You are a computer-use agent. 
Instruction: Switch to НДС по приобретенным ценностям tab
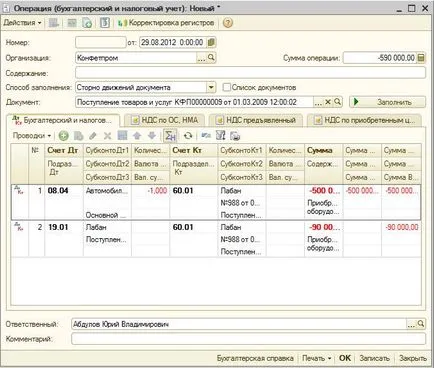(x=364, y=120)
